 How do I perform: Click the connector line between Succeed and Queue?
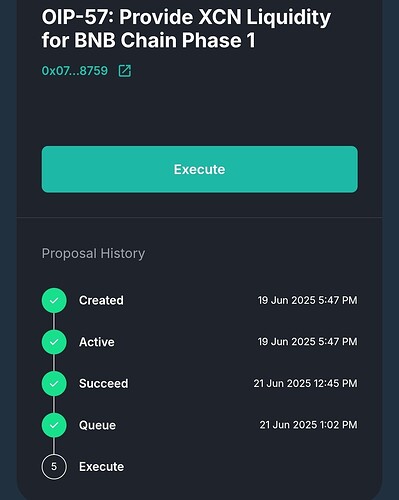tap(54, 404)
